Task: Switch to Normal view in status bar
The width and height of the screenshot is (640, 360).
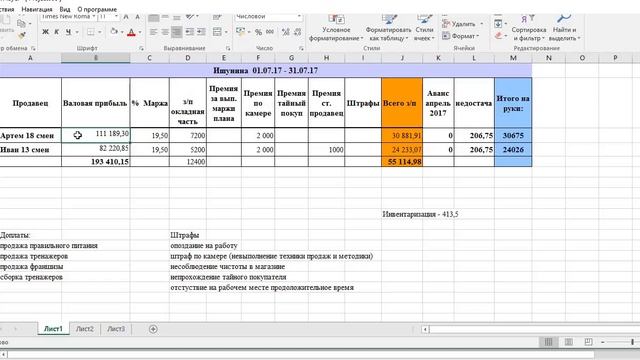Action: pos(549,342)
